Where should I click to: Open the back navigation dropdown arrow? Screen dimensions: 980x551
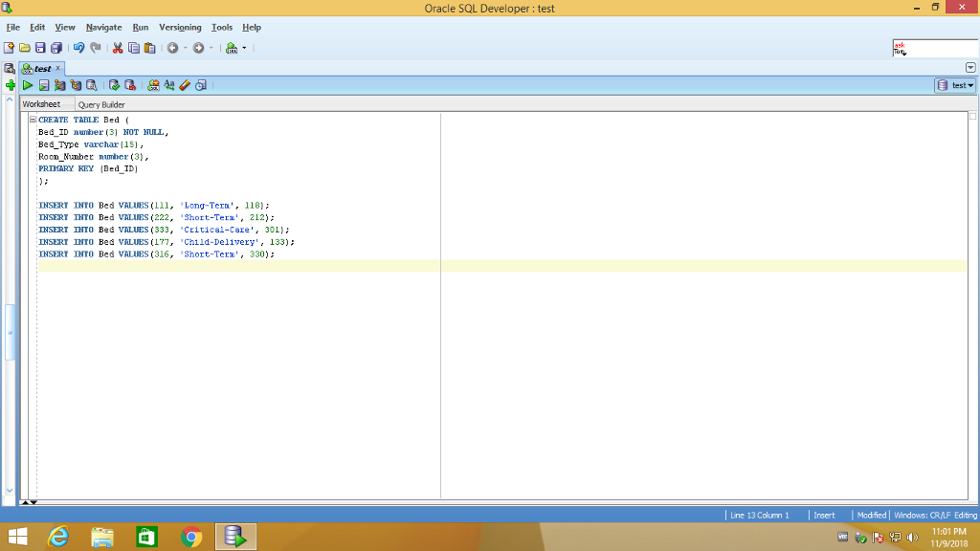pos(185,47)
